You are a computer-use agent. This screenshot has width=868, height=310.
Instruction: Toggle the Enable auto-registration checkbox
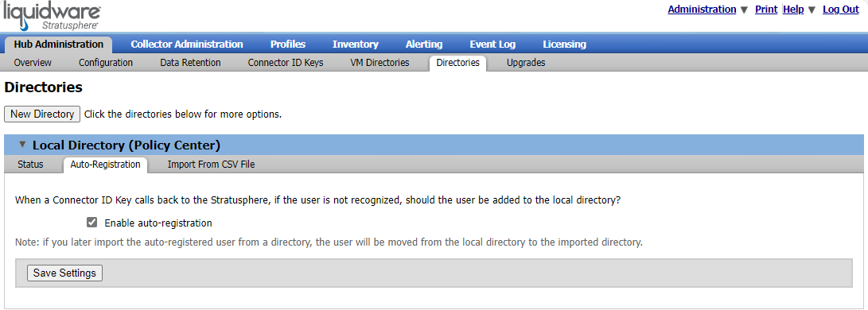[x=92, y=223]
